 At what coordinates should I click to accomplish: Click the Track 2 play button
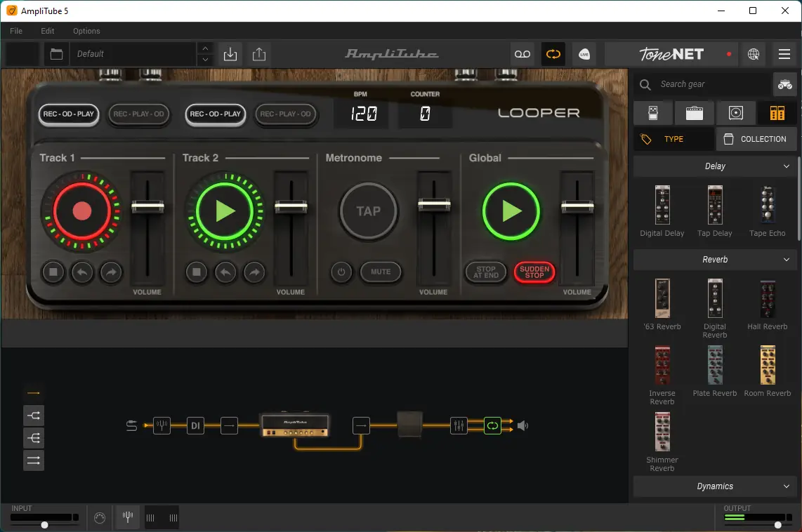click(x=225, y=211)
